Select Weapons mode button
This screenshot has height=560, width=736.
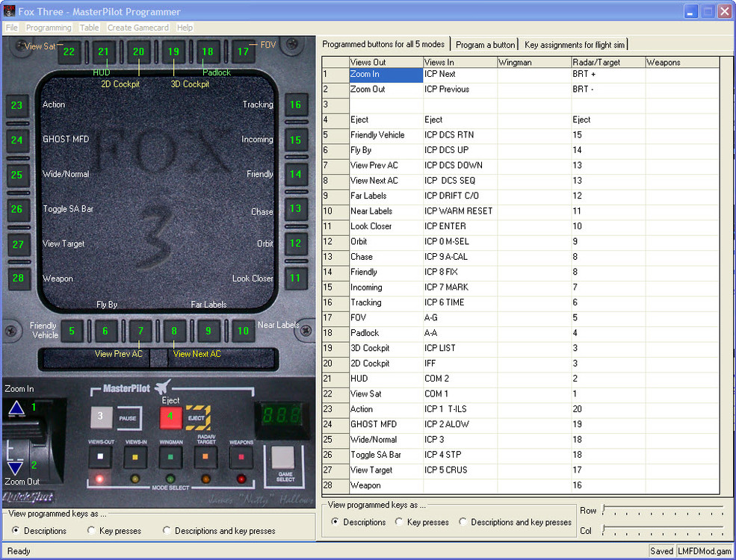[241, 456]
